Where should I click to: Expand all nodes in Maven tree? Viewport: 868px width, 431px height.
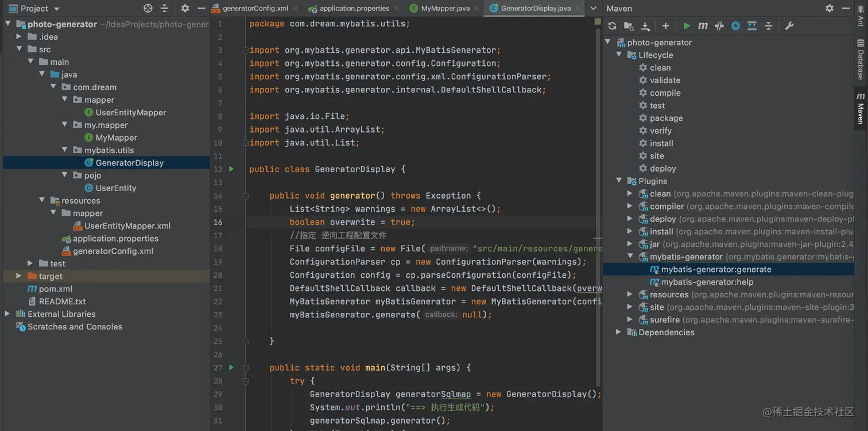pos(752,26)
